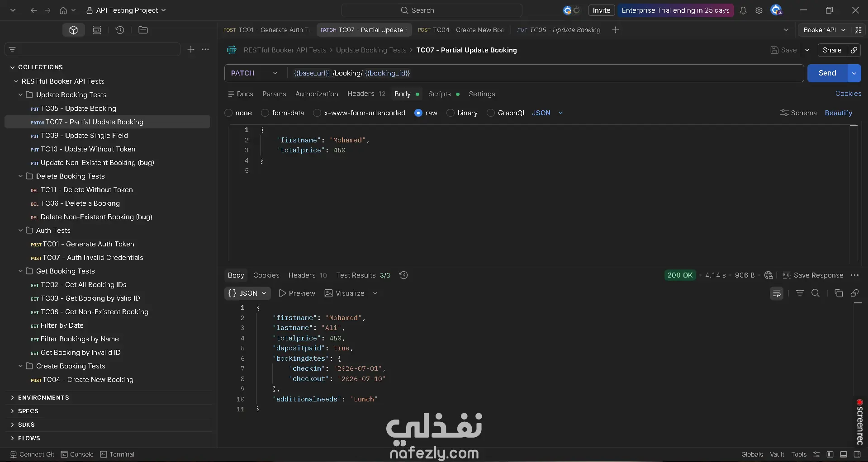Toggle response word wrap icon

pyautogui.click(x=777, y=293)
